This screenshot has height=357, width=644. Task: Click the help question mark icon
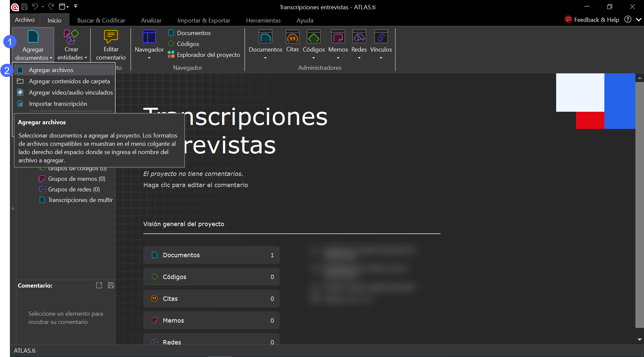coord(628,20)
